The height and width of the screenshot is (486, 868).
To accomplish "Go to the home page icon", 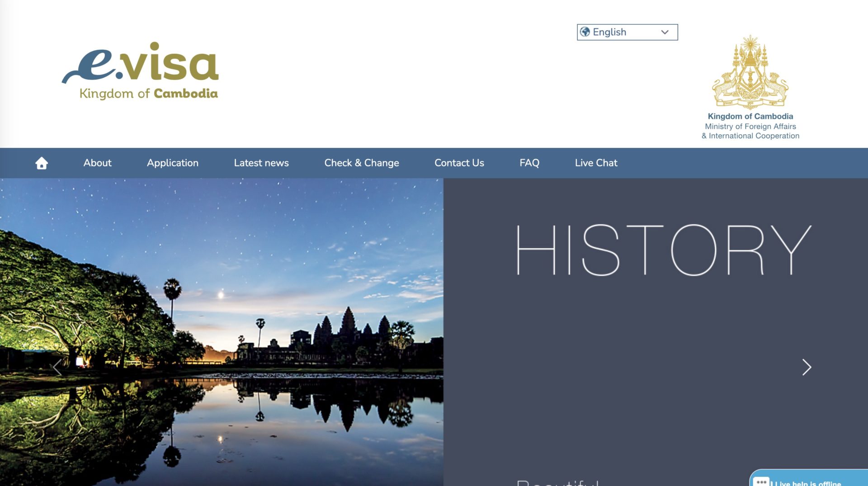I will (42, 163).
